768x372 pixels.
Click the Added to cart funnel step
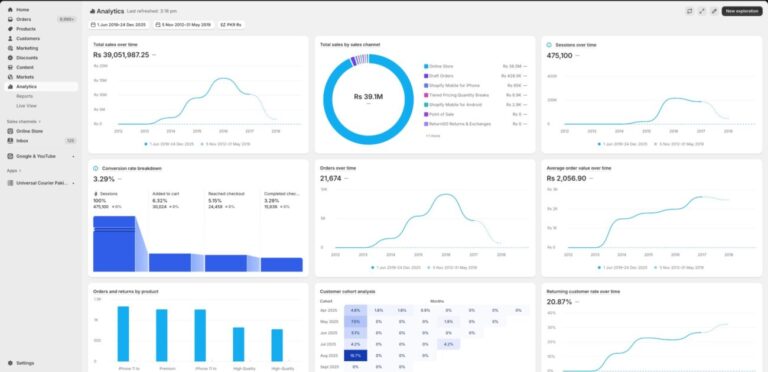point(170,262)
